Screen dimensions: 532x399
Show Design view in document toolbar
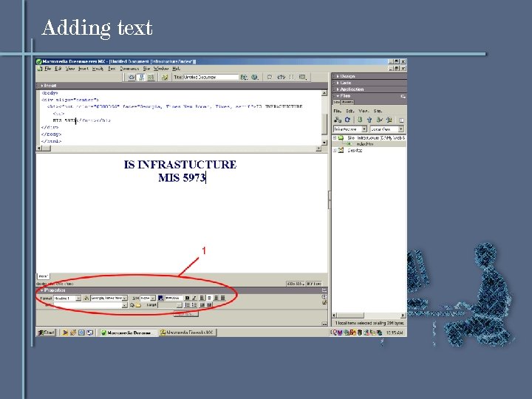pos(151,78)
